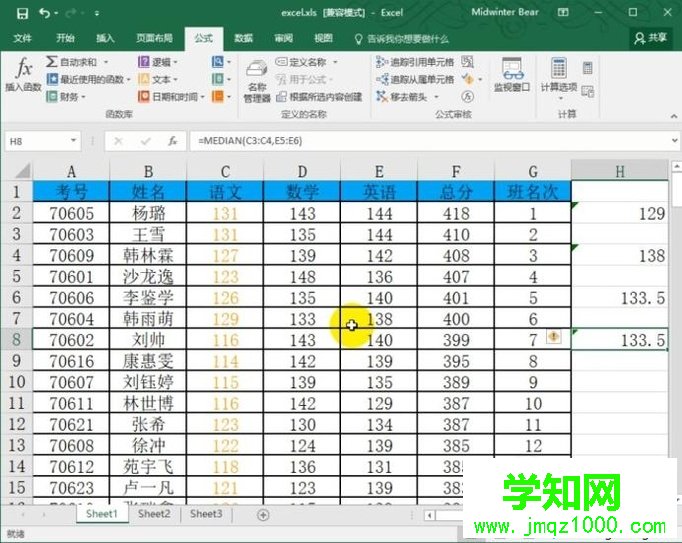Screen dimensions: 682x543
Task: Select column H header
Action: pyautogui.click(x=620, y=171)
